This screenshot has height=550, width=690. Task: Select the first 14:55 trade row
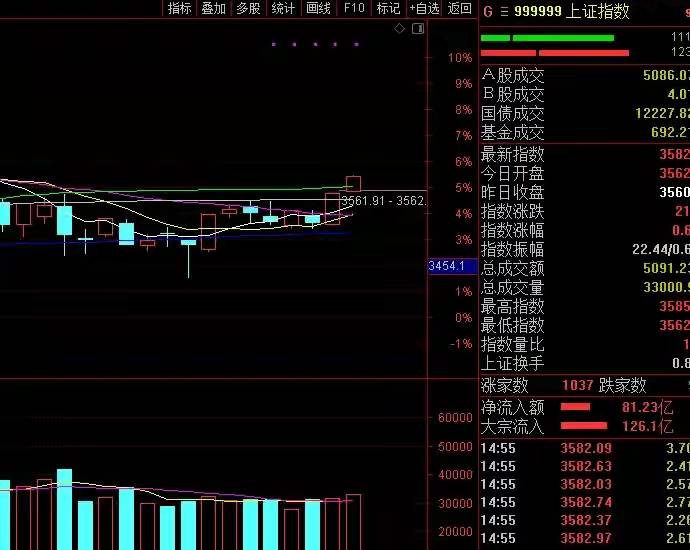pyautogui.click(x=585, y=448)
